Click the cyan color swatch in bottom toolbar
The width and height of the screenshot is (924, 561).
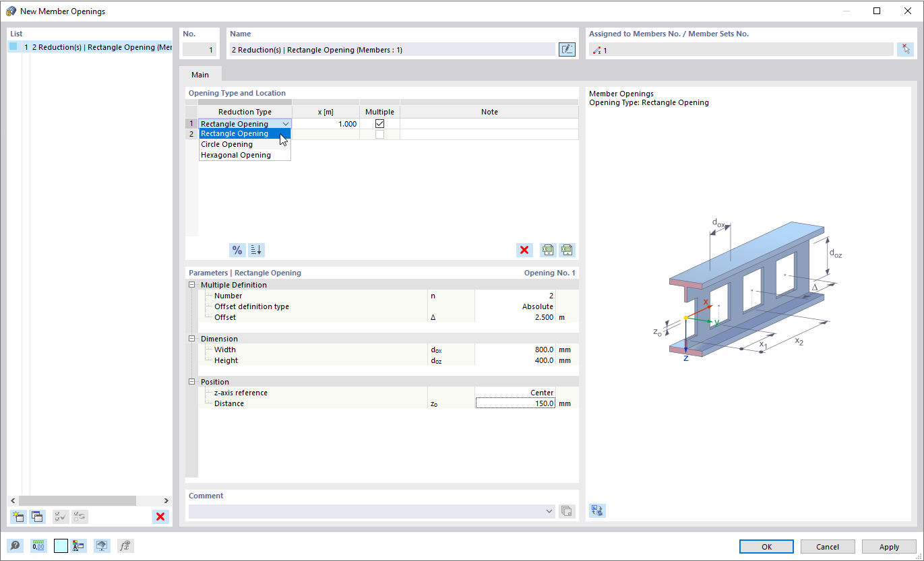[x=61, y=546]
